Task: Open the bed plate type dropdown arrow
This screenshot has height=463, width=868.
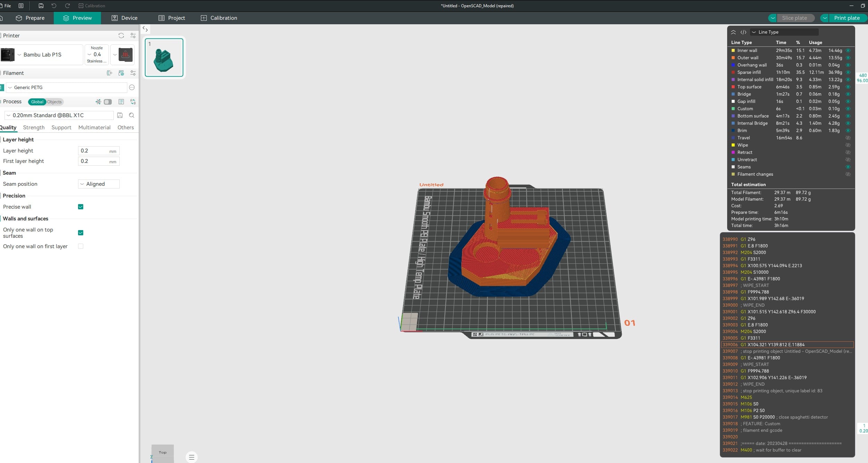Action: click(x=114, y=54)
